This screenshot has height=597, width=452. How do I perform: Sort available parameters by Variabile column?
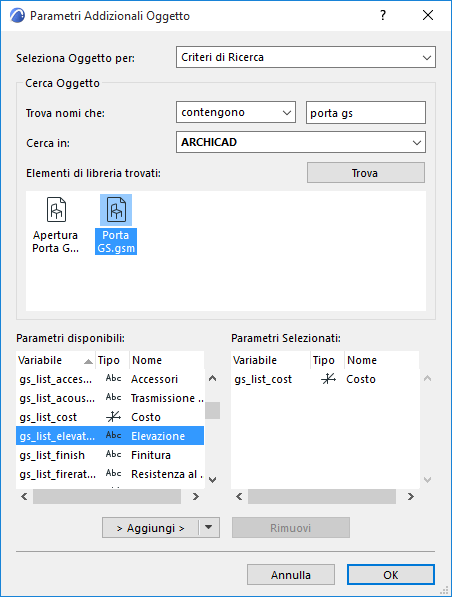pyautogui.click(x=56, y=360)
